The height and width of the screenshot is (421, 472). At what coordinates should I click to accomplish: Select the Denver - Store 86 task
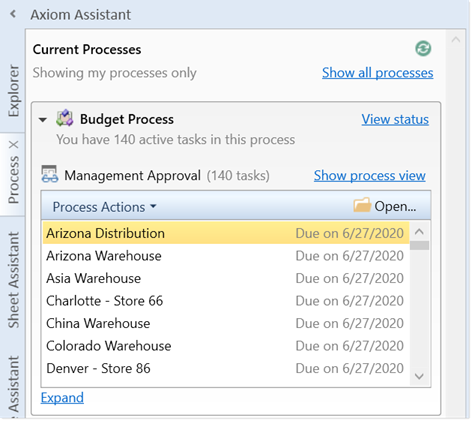point(226,368)
